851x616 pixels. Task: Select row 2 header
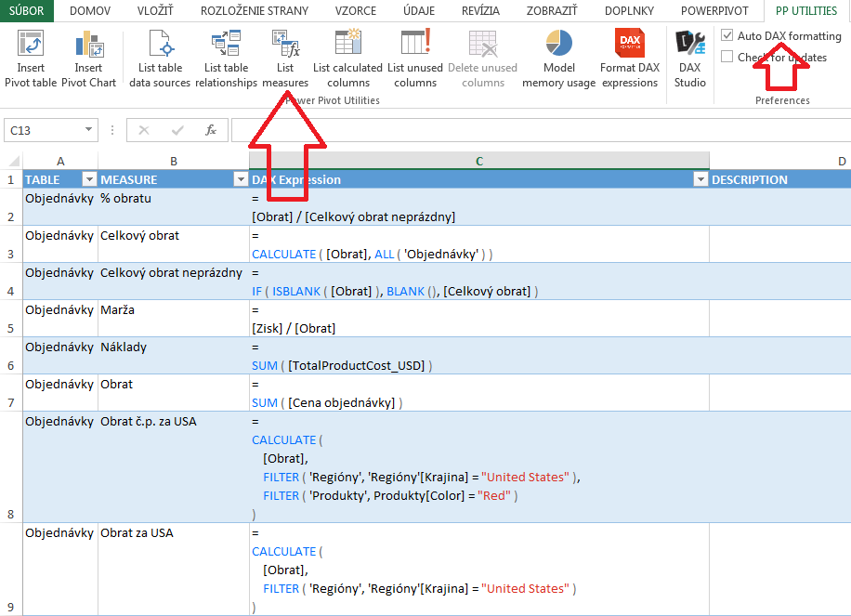coord(11,207)
